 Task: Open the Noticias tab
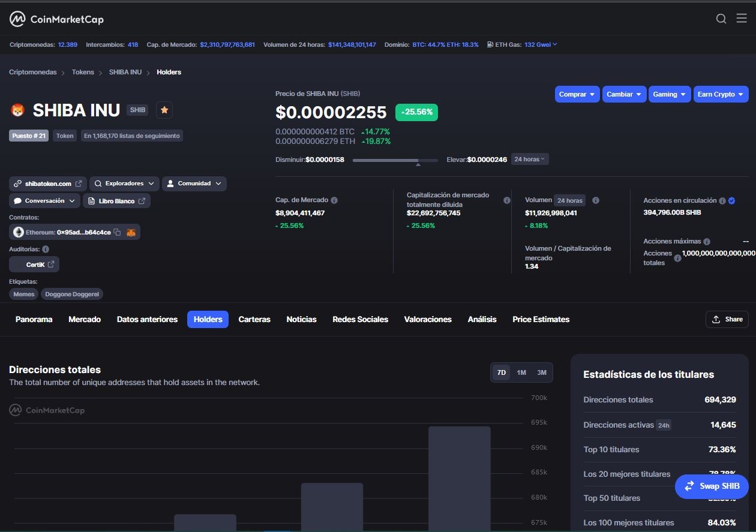coord(301,319)
